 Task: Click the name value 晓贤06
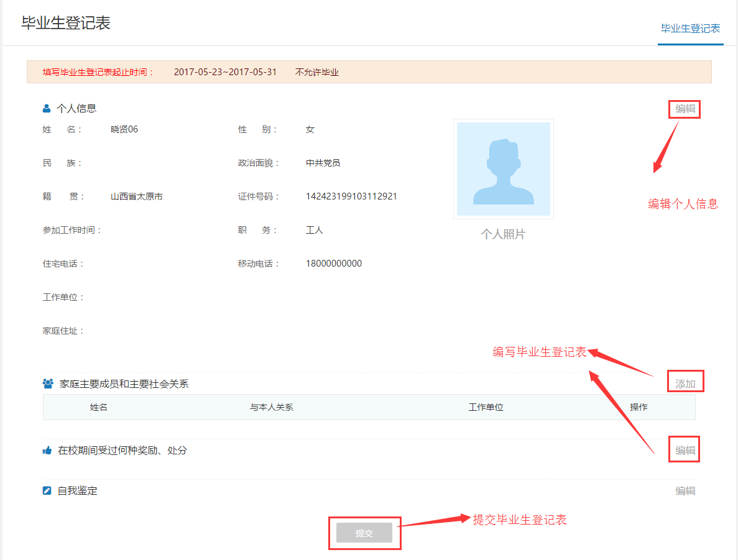[x=124, y=129]
